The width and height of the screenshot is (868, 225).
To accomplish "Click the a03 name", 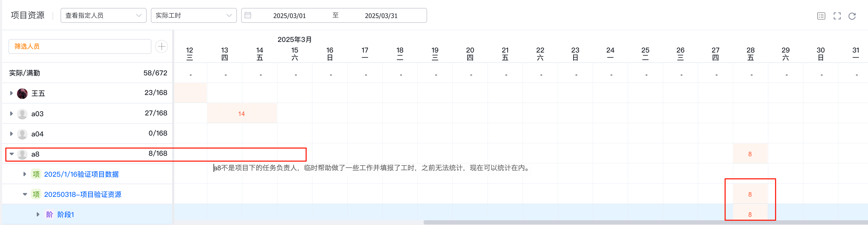I will point(37,114).
